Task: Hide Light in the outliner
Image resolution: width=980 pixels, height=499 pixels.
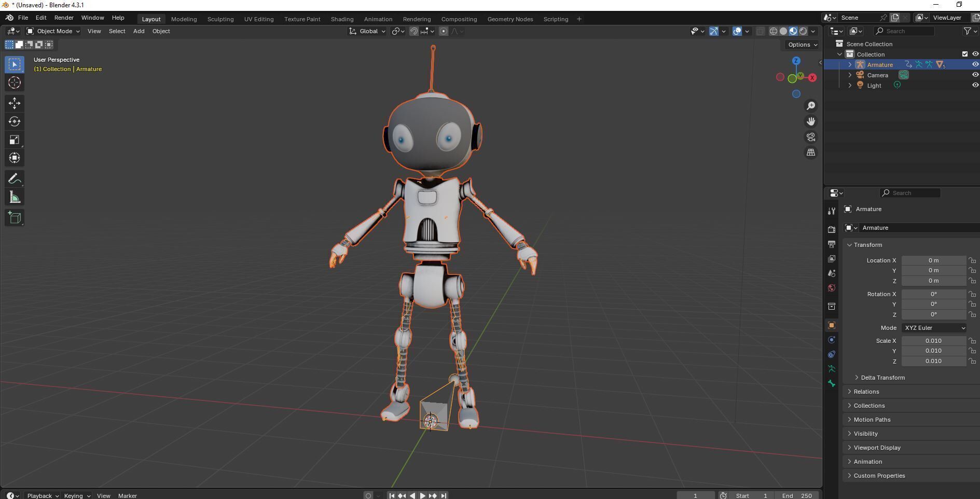Action: (x=975, y=85)
